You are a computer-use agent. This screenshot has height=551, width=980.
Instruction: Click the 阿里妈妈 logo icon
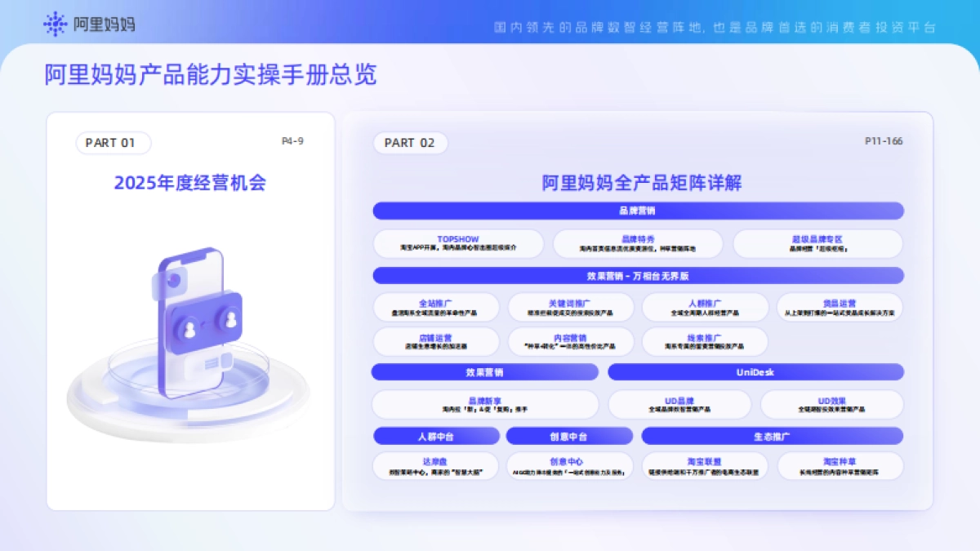(54, 24)
